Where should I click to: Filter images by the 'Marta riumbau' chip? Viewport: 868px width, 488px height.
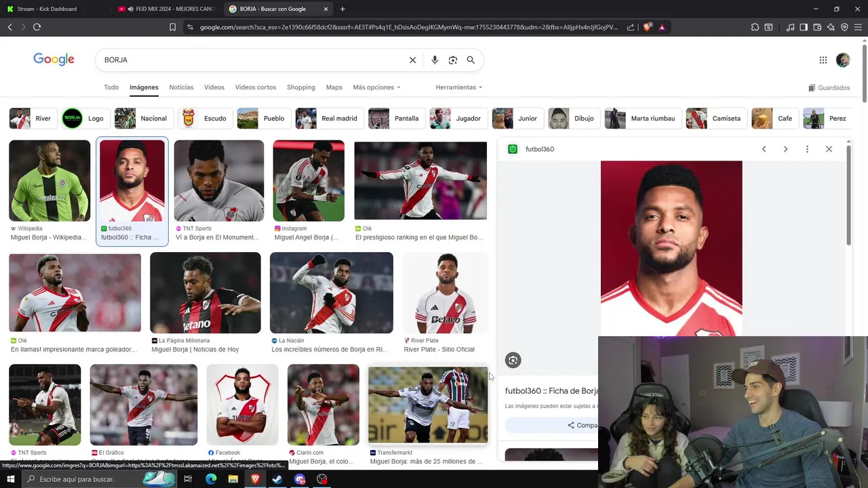click(x=642, y=119)
